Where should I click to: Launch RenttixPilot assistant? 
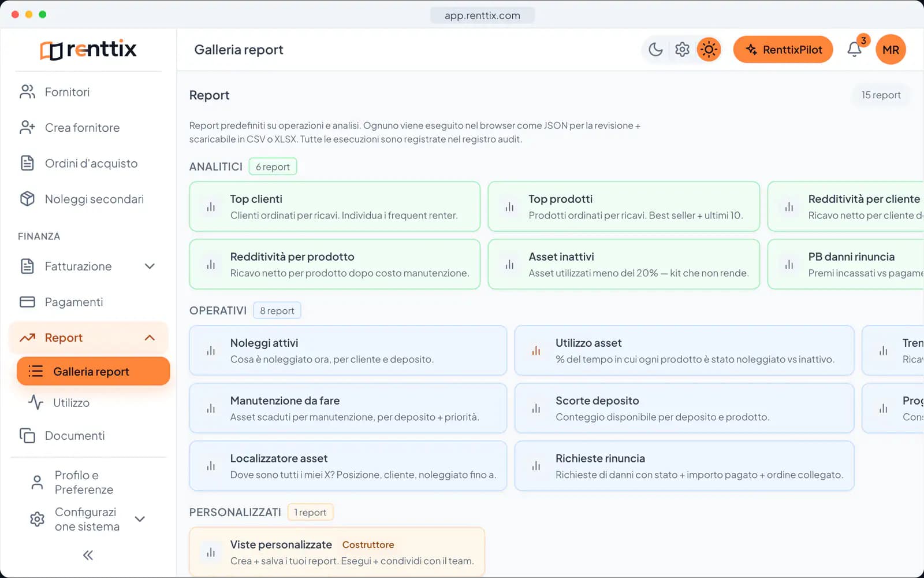pyautogui.click(x=783, y=50)
